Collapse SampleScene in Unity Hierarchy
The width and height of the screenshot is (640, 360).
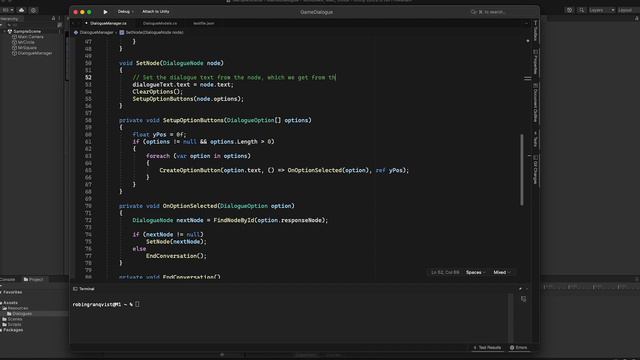(5, 31)
